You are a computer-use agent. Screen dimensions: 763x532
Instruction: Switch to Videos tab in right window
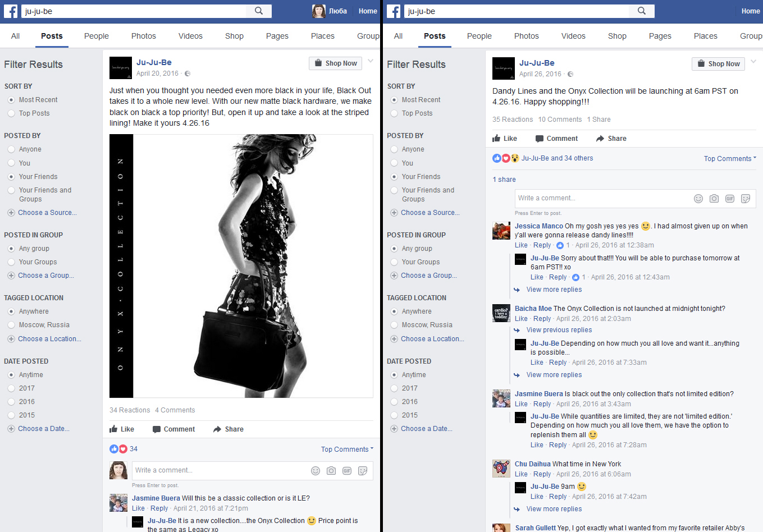(x=573, y=36)
